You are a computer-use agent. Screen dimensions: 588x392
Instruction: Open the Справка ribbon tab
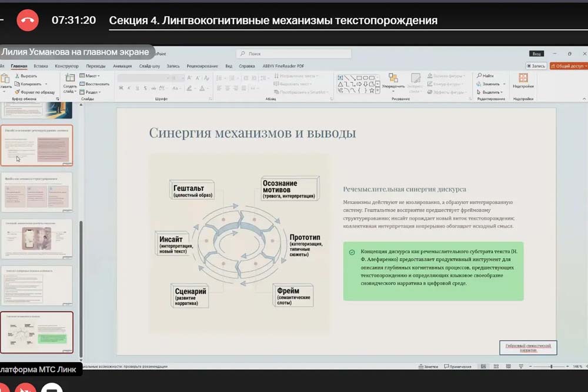pyautogui.click(x=247, y=66)
